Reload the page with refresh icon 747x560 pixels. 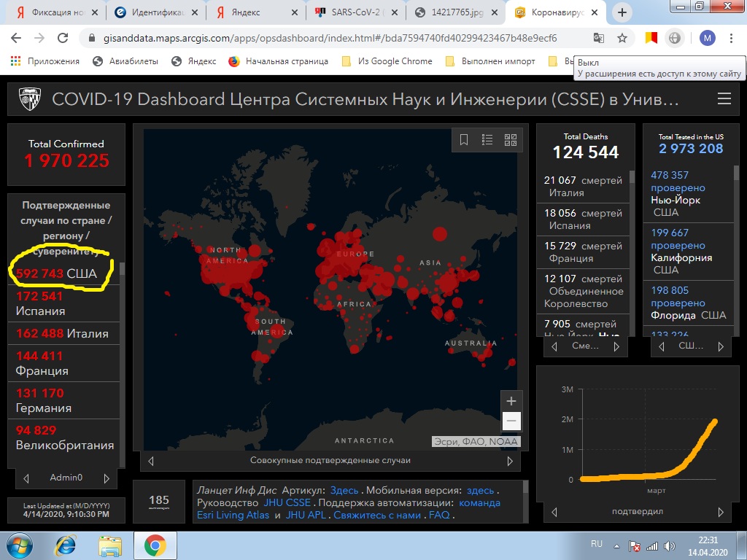(63, 38)
